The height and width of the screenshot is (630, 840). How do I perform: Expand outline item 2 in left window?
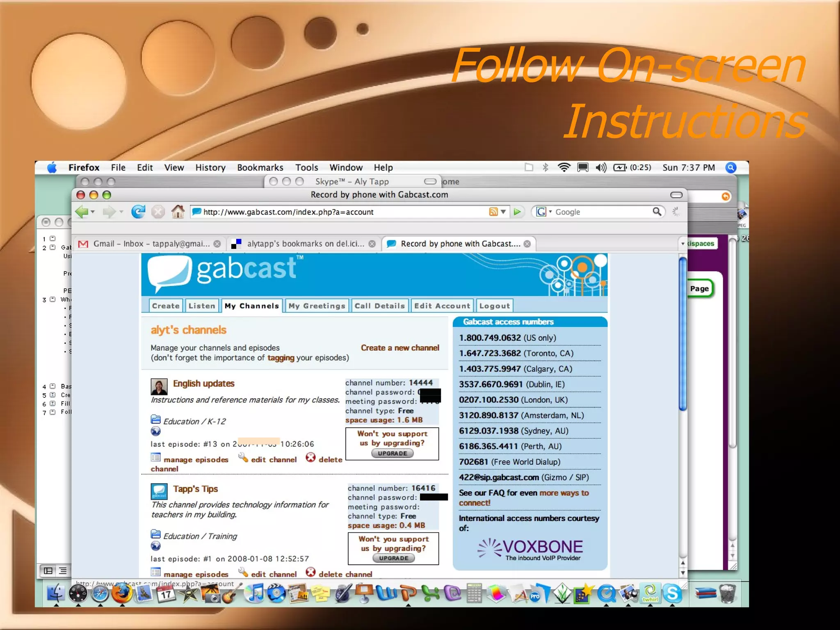(52, 247)
